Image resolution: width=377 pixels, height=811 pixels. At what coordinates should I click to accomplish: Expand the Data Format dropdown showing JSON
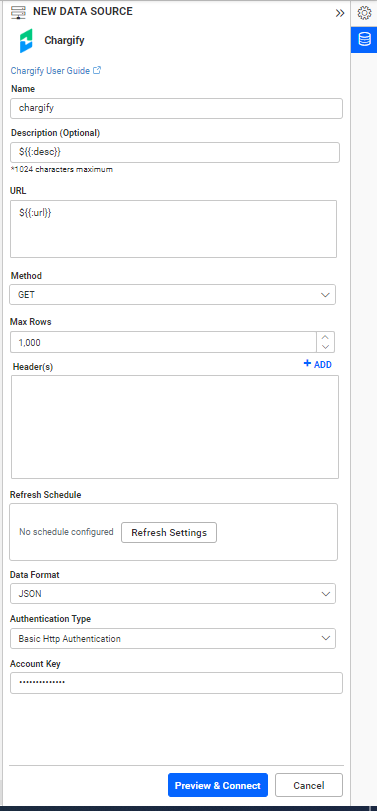(173, 594)
